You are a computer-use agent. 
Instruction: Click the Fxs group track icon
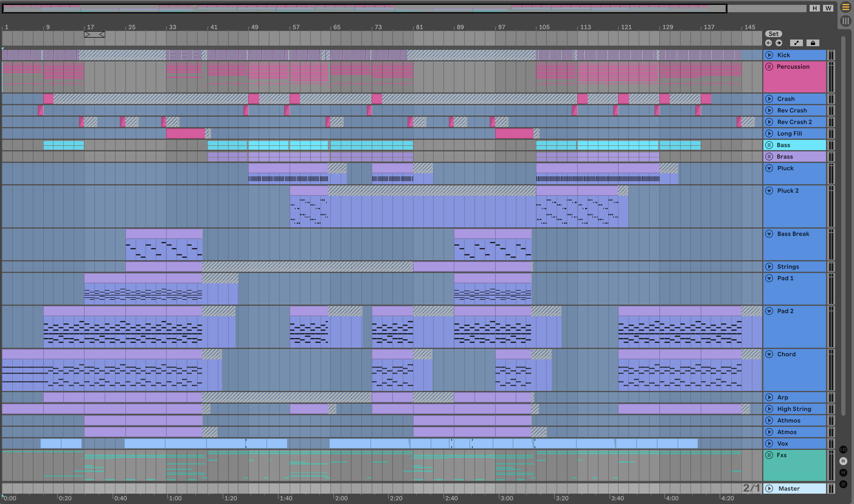769,455
